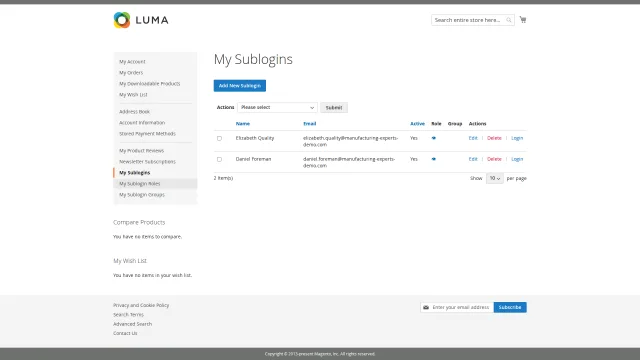The width and height of the screenshot is (640, 360).
Task: Sort table by Name column header
Action: click(x=242, y=124)
